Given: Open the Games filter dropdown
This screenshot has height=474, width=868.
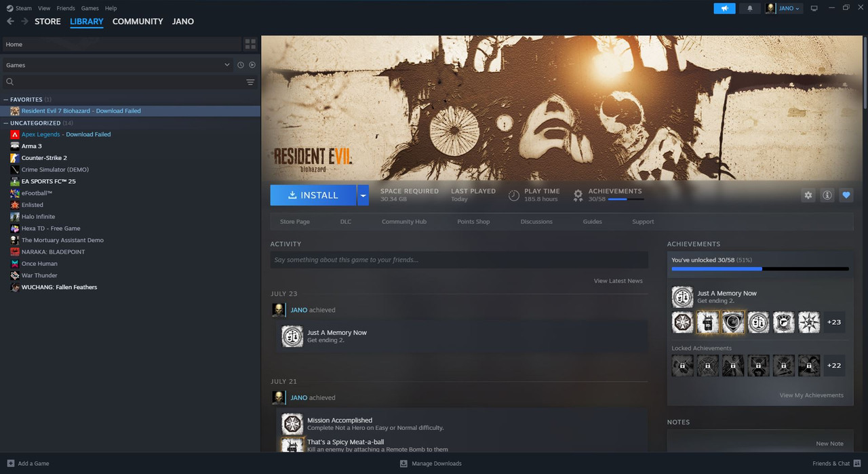Looking at the screenshot, I should [117, 65].
